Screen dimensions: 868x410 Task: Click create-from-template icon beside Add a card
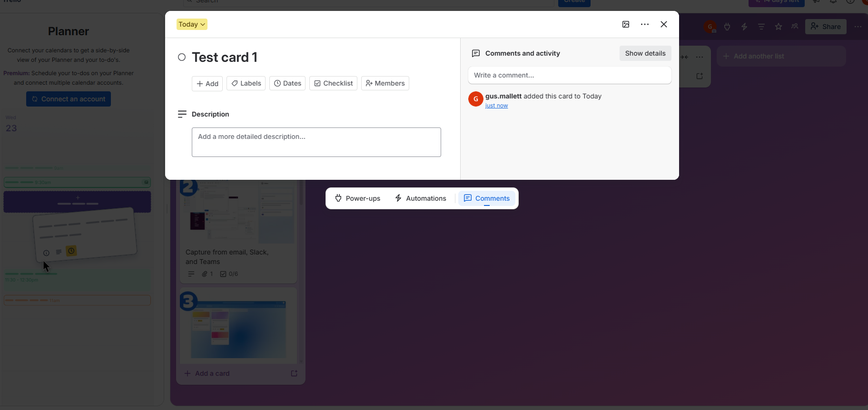coord(294,373)
